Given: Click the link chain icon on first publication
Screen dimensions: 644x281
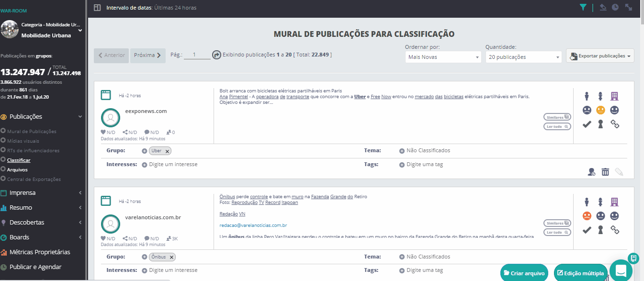Looking at the screenshot, I should click(x=615, y=124).
